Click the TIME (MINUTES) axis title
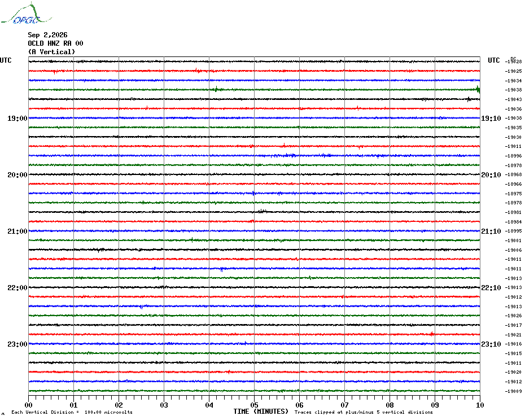 point(261,412)
